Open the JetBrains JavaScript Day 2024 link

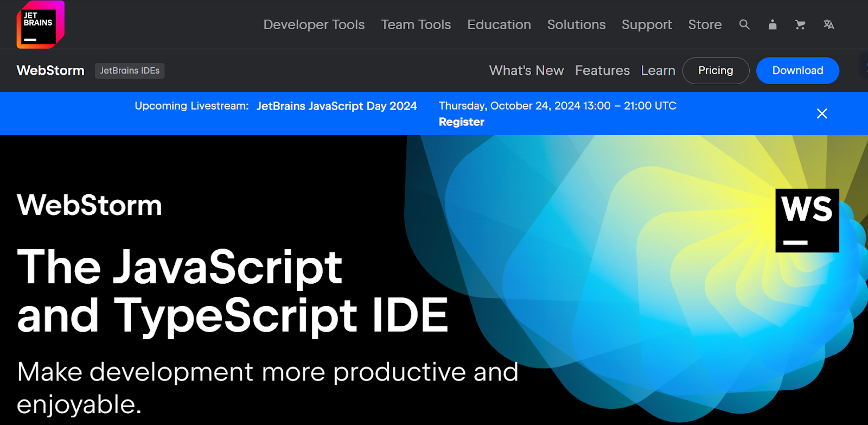coord(337,106)
